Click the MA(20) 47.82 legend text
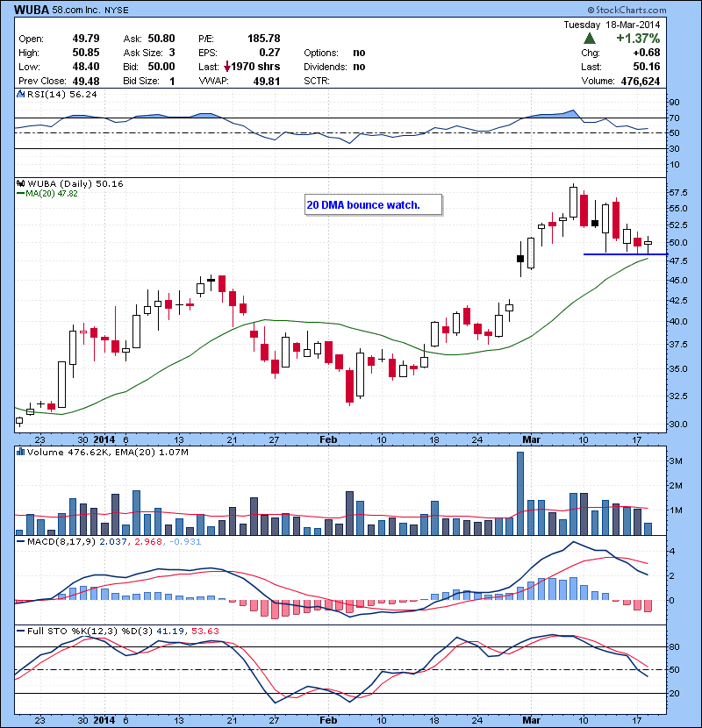This screenshot has height=728, width=702. (52, 194)
